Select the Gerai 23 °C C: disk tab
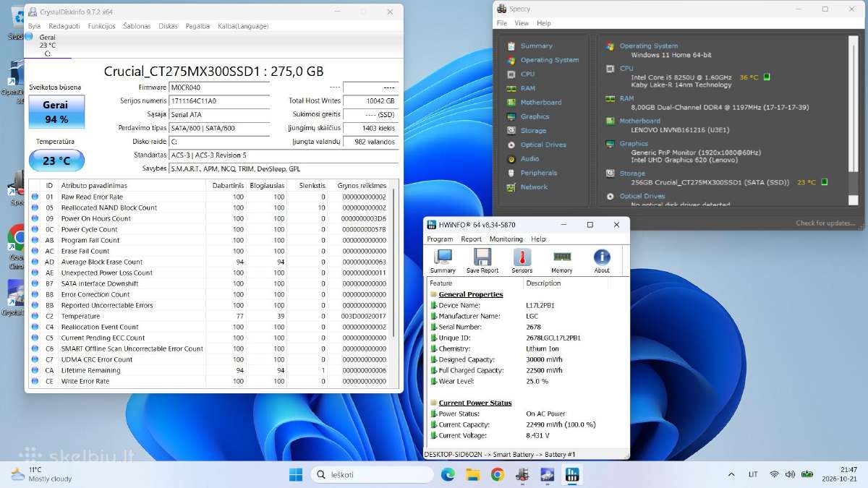The width and height of the screenshot is (868, 488). 48,45
